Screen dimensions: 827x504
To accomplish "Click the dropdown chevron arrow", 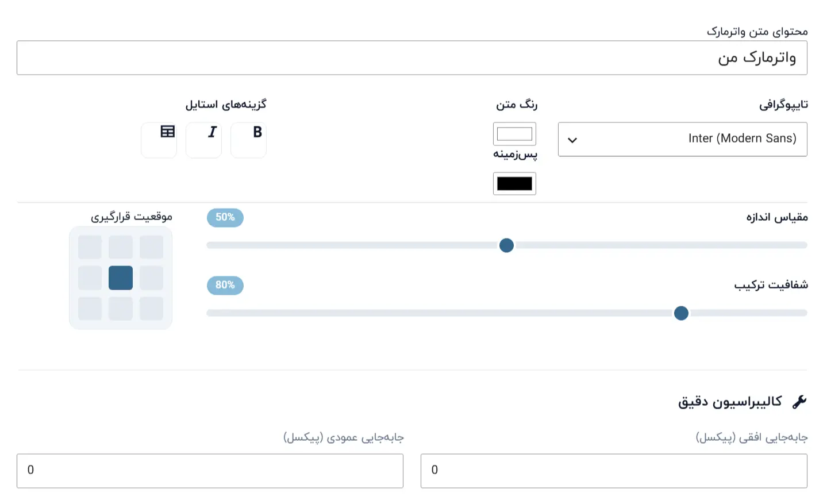I will click(572, 140).
